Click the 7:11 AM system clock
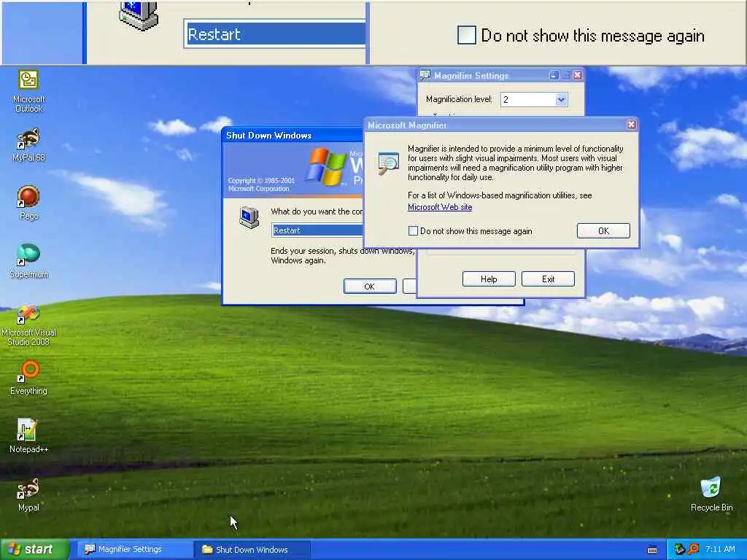This screenshot has height=560, width=747. point(720,549)
